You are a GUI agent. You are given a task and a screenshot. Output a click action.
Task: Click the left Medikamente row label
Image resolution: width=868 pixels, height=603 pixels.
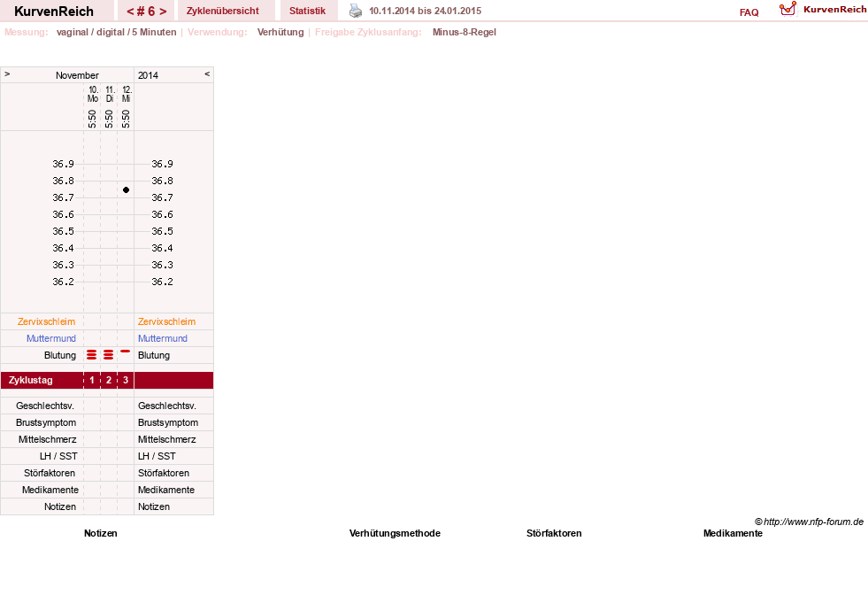click(x=50, y=490)
